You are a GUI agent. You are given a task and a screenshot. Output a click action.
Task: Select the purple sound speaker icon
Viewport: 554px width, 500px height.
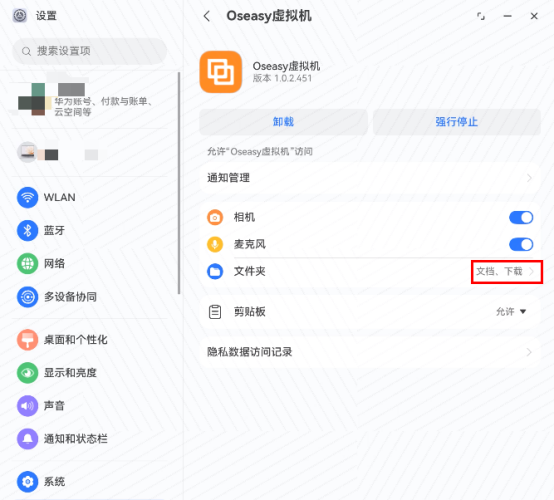[x=28, y=406]
